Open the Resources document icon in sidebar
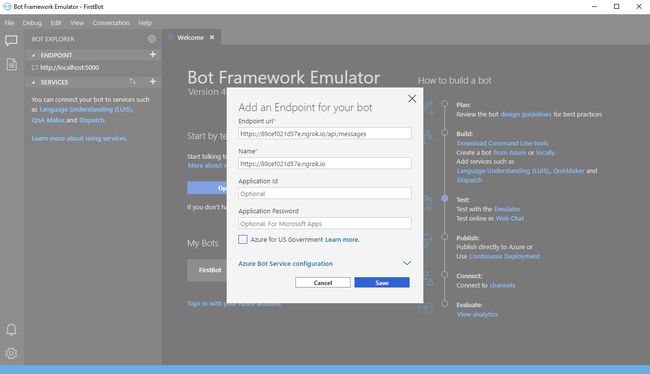This screenshot has width=650, height=374. pyautogui.click(x=12, y=64)
